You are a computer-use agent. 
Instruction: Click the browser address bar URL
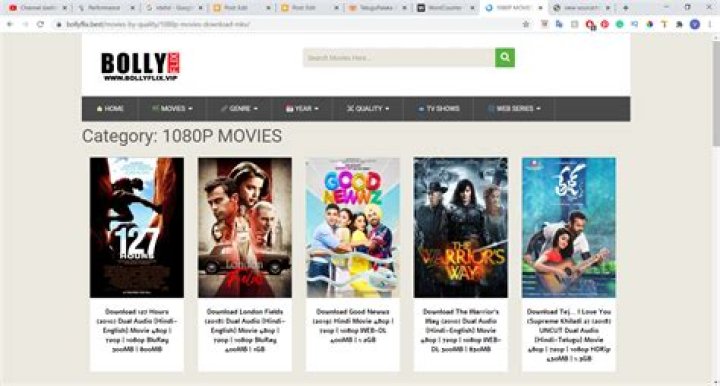click(158, 24)
